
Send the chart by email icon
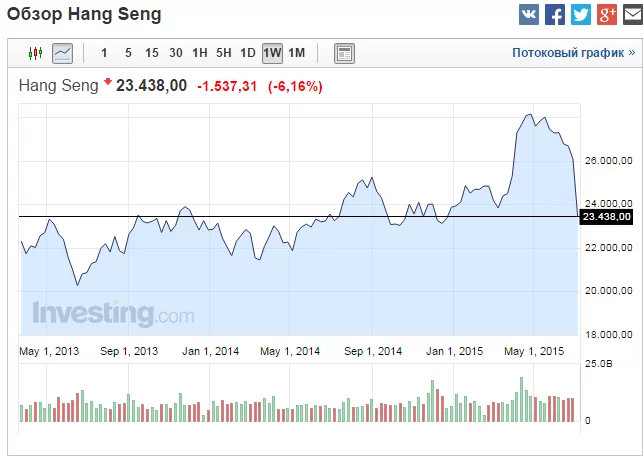point(632,15)
